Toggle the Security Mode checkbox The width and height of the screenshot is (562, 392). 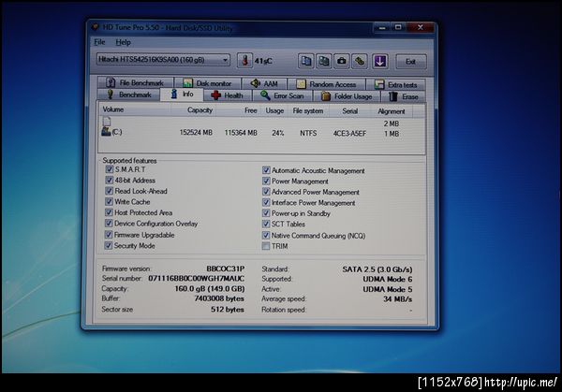[109, 245]
